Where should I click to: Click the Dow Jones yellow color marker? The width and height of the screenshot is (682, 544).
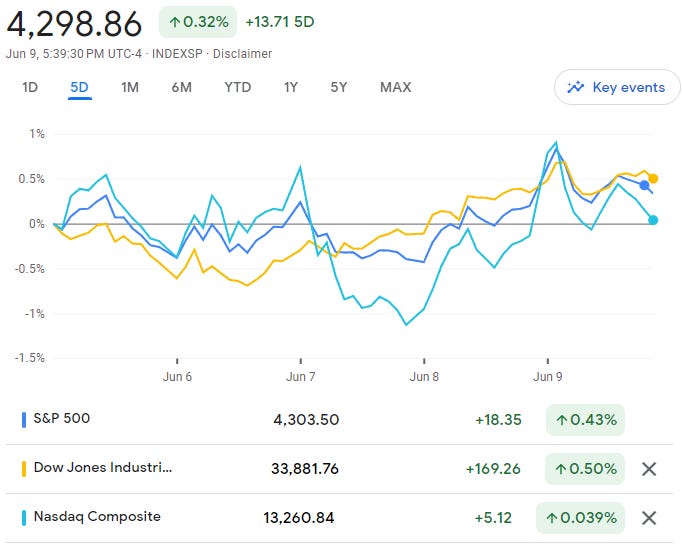[x=24, y=469]
